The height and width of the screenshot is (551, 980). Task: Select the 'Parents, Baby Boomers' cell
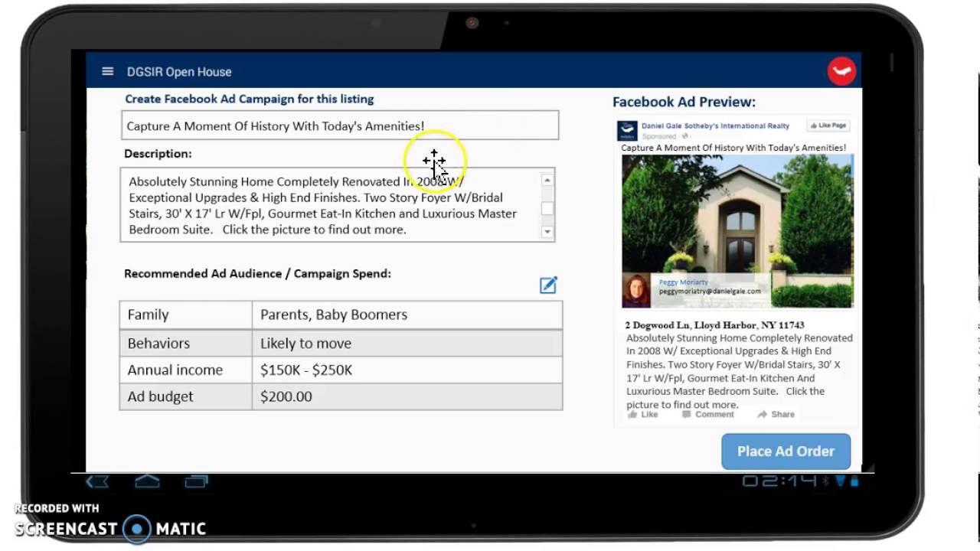click(x=407, y=315)
